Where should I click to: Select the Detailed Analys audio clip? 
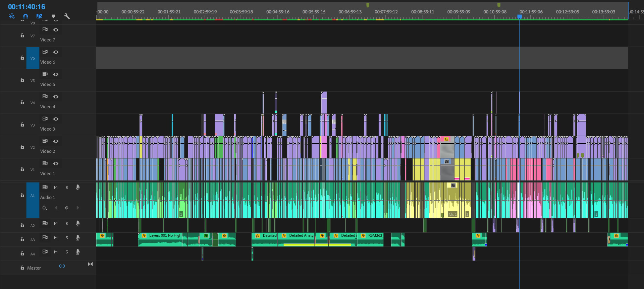coord(296,239)
